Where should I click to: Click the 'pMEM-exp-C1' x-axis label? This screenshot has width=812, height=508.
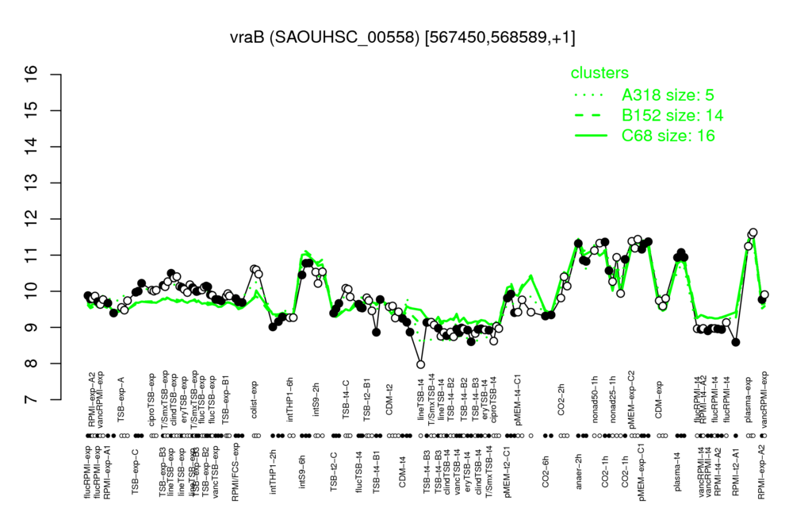pyautogui.click(x=642, y=473)
